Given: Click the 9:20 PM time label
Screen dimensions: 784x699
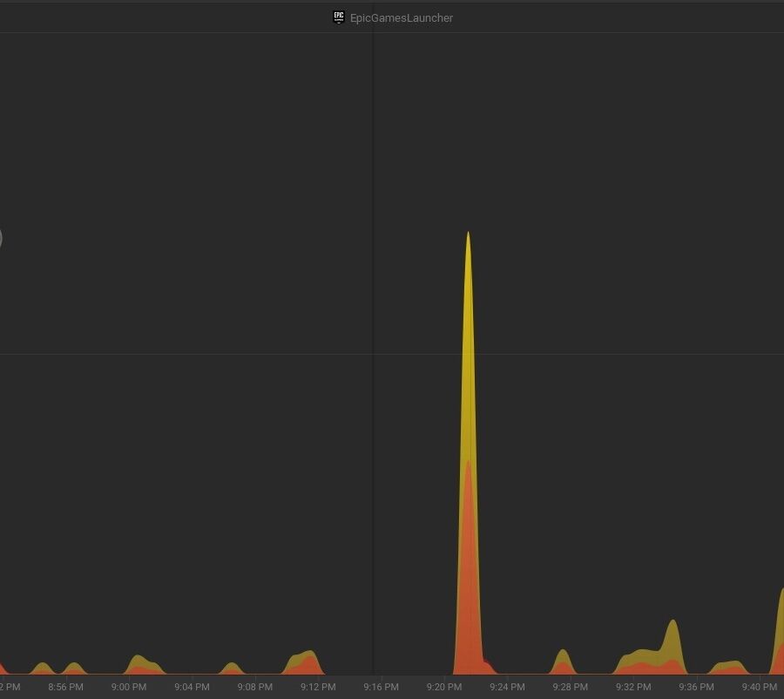Looking at the screenshot, I should (x=444, y=687).
